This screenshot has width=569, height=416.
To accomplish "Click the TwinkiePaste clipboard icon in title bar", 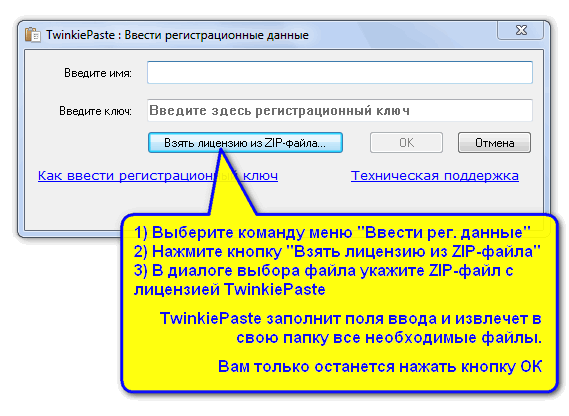I will 33,35.
